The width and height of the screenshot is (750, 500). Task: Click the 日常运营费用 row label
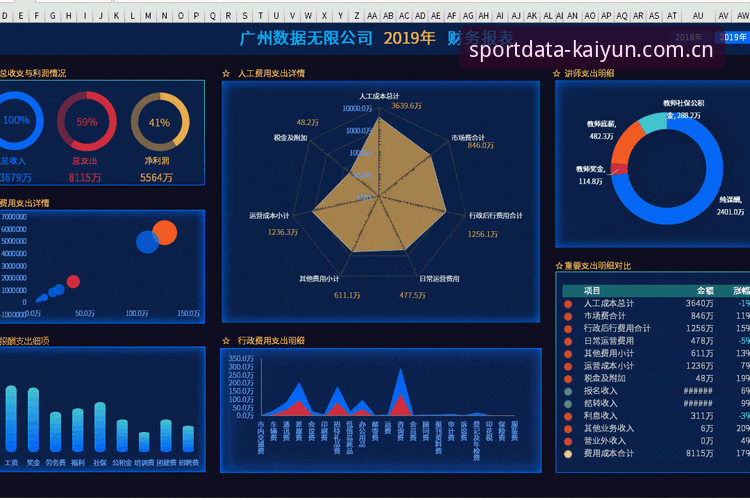(608, 341)
